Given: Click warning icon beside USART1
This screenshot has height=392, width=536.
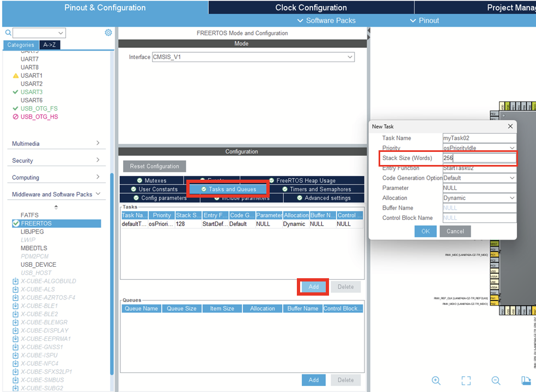Looking at the screenshot, I should pos(15,76).
